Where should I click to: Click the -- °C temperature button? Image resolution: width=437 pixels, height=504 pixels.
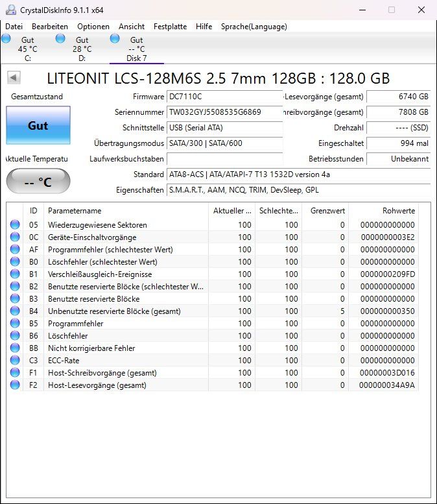(38, 182)
